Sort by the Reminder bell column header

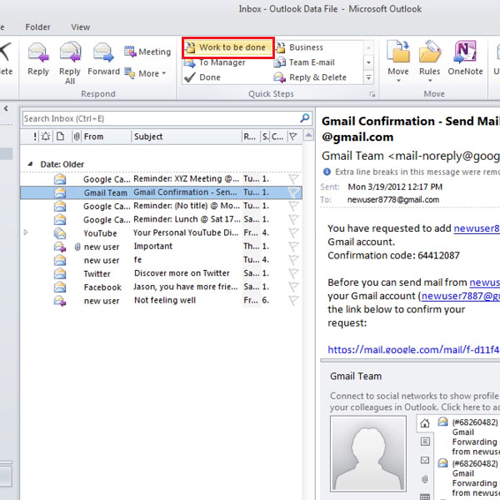(46, 136)
